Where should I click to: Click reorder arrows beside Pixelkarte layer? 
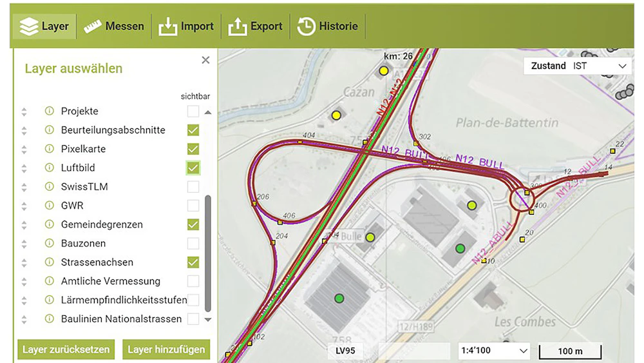click(24, 149)
